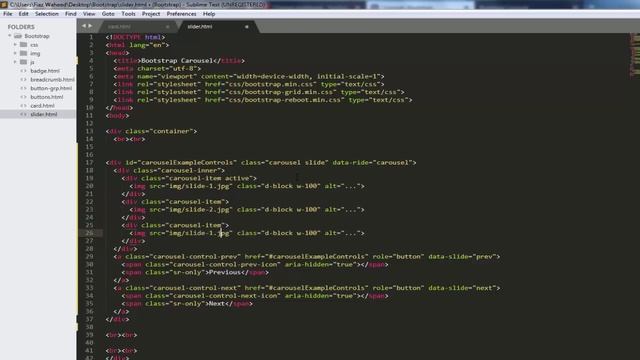
Task: Open the Edit menu
Action: 23,14
